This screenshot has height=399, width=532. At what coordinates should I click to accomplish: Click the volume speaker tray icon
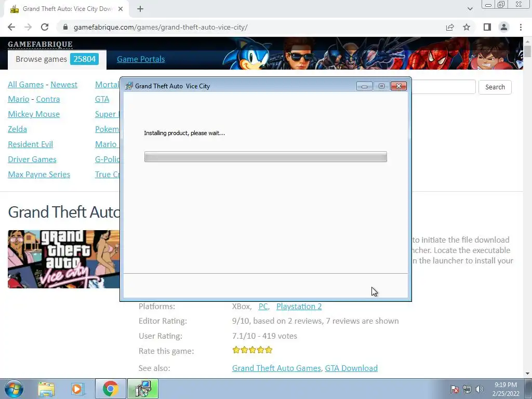(x=480, y=389)
